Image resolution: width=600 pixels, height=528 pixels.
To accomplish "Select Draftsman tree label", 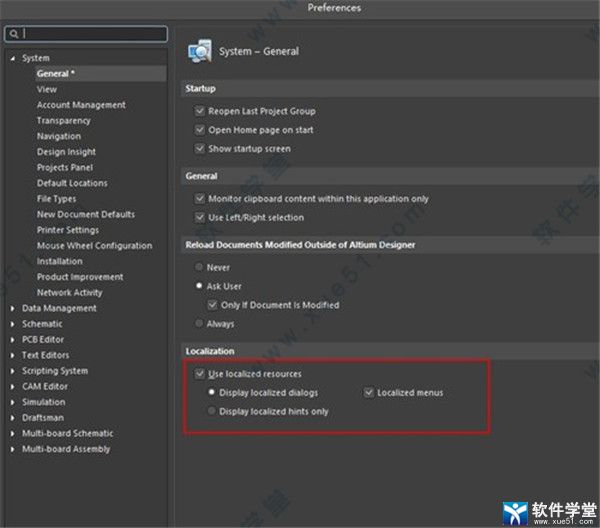I will [43, 418].
